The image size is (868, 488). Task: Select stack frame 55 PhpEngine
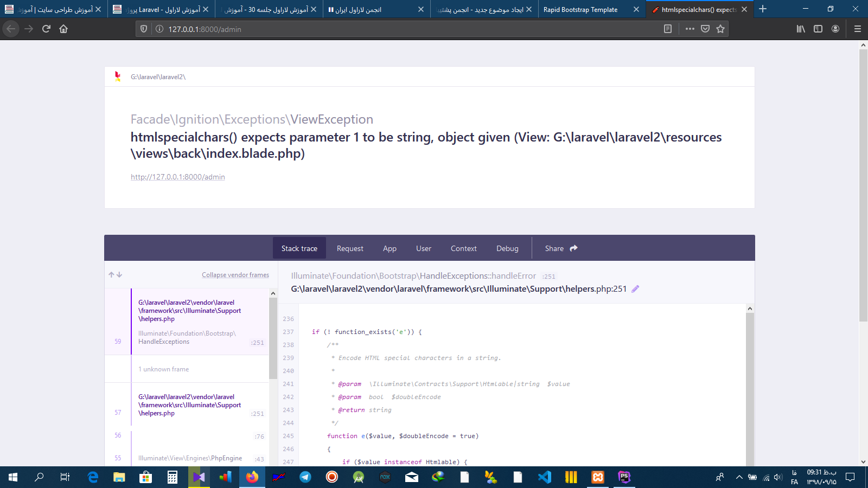187,458
